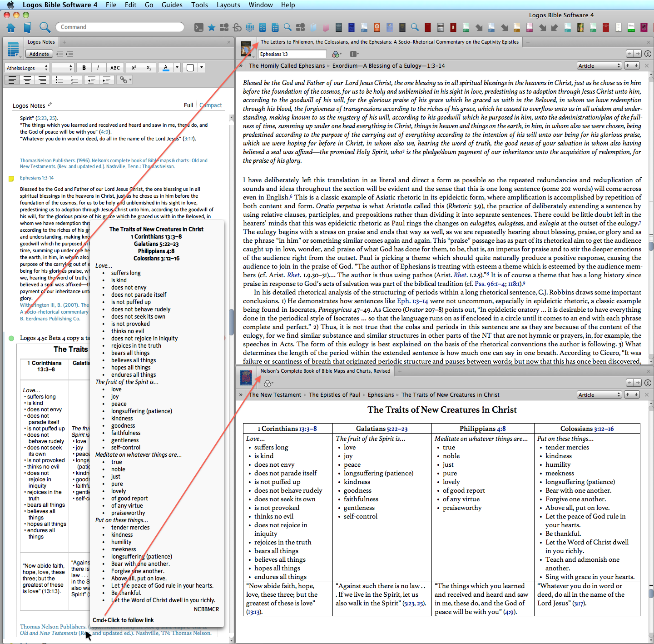Open Article navigation dropdown in Nelson's panel
654x644 pixels.
599,395
